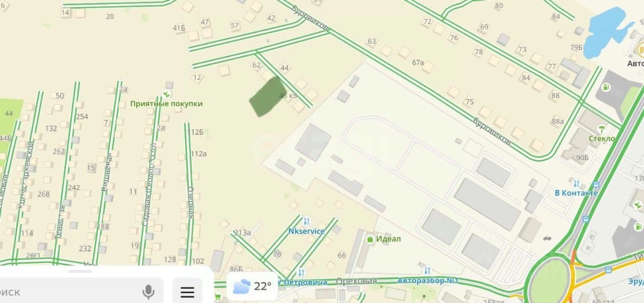644x303 pixels.
Task: Tap the Ореховая street label
Action: click(x=356, y=281)
